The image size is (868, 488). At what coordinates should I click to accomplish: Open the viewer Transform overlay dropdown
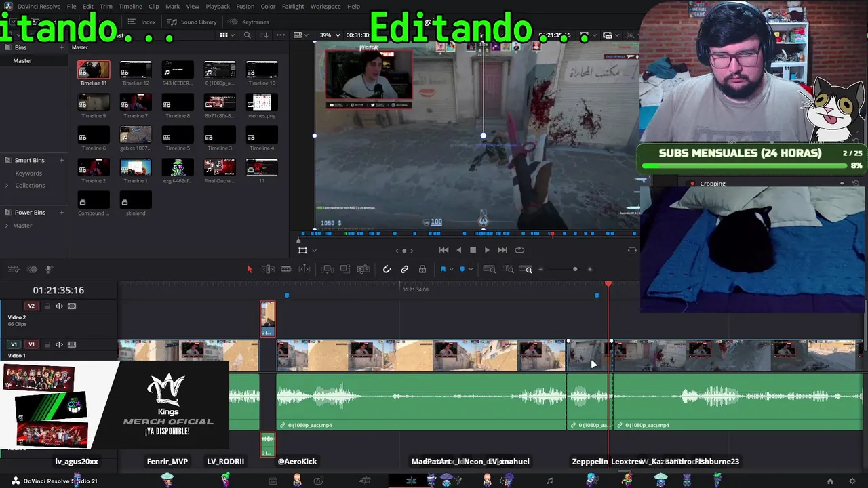314,251
